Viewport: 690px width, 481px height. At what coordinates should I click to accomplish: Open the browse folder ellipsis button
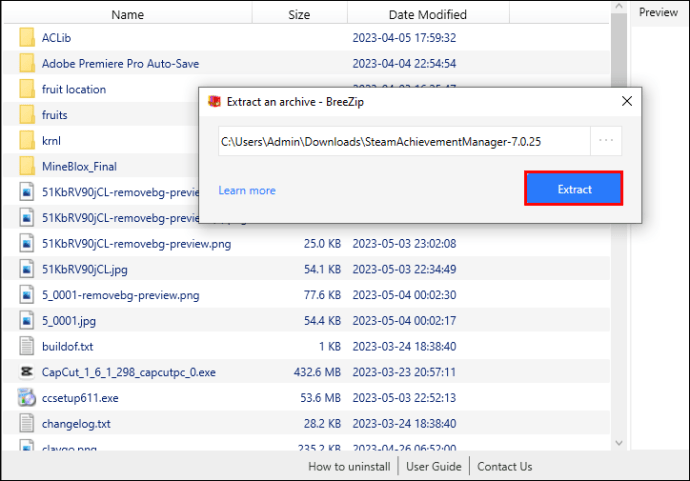606,141
